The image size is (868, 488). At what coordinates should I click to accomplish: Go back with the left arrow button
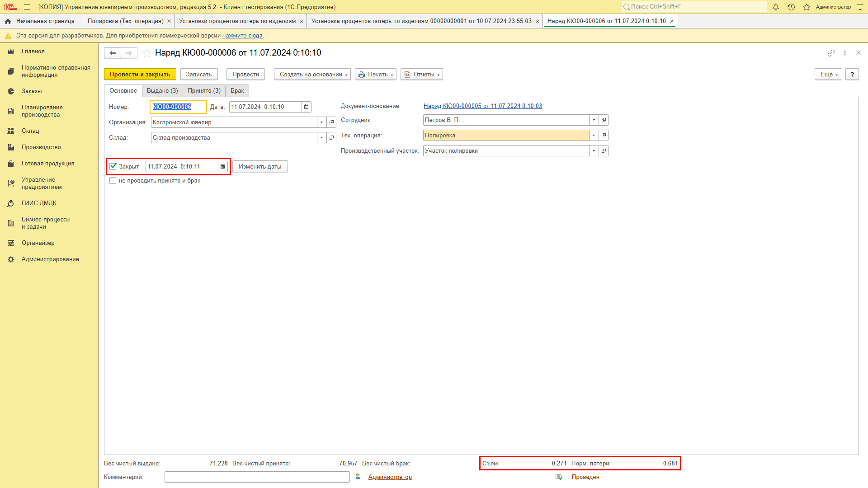pyautogui.click(x=113, y=53)
